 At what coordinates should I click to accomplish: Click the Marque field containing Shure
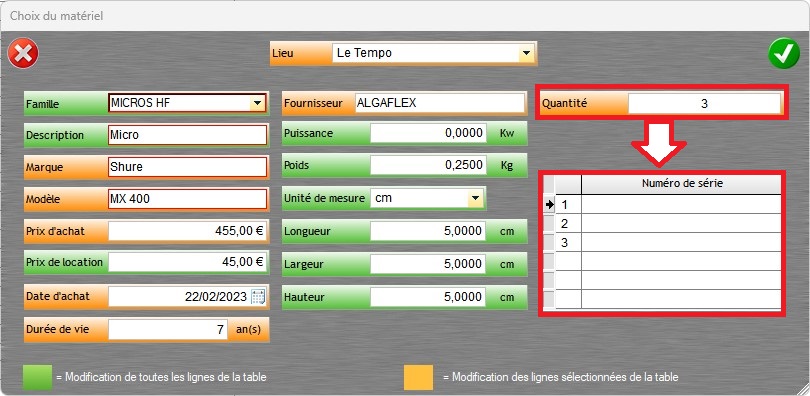[188, 167]
